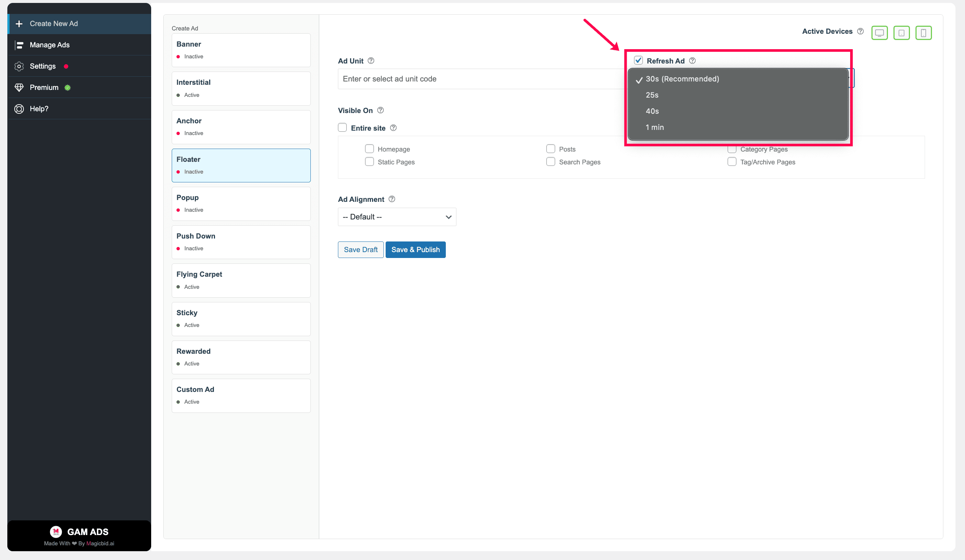Check the Tag/Archive Pages checkbox
The width and height of the screenshot is (965, 560).
click(731, 161)
